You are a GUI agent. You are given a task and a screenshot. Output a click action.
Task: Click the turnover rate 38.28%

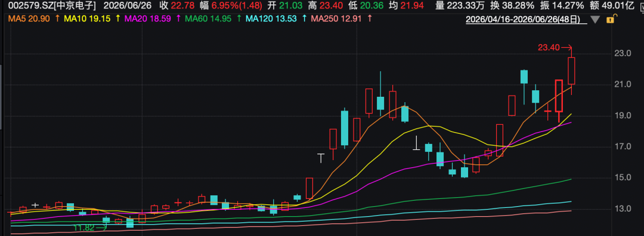[x=519, y=6]
